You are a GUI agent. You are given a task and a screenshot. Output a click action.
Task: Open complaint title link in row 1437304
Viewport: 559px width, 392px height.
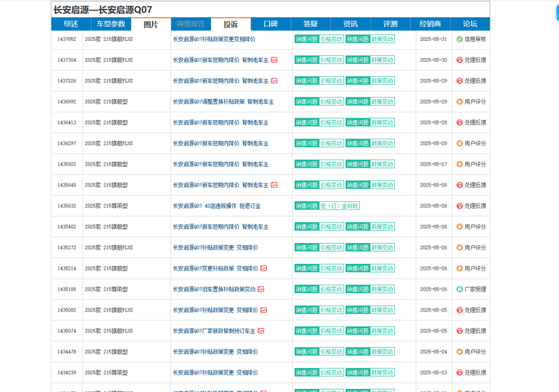[x=221, y=60]
